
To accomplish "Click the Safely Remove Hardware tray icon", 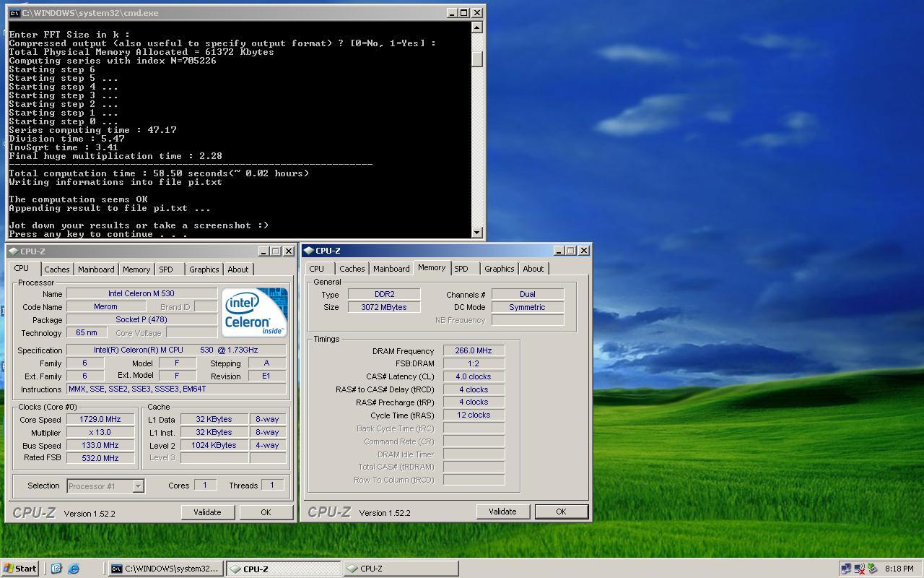I will 872,569.
